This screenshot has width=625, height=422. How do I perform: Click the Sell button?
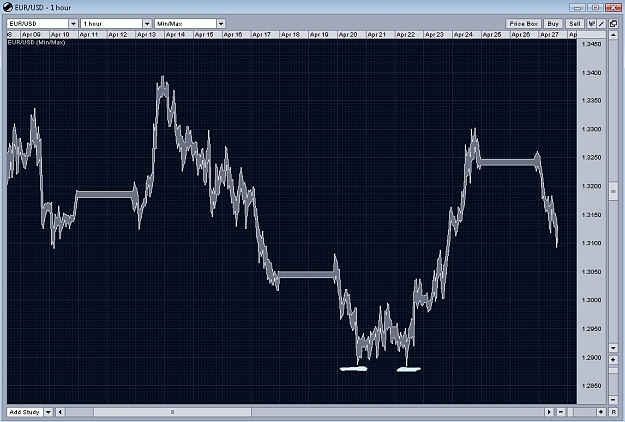click(x=575, y=24)
